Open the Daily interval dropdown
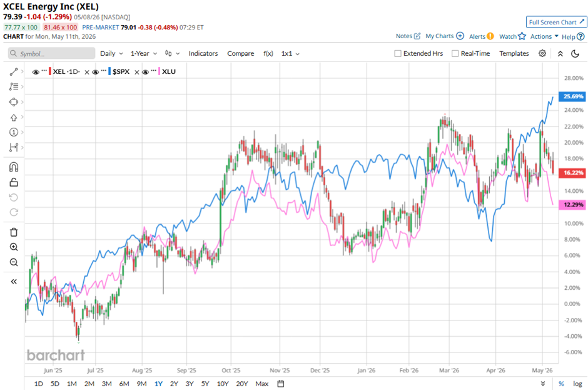 point(111,53)
